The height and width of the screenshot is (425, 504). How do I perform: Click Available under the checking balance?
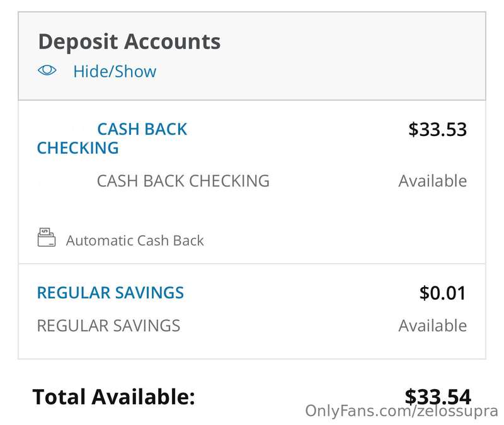[x=433, y=181]
